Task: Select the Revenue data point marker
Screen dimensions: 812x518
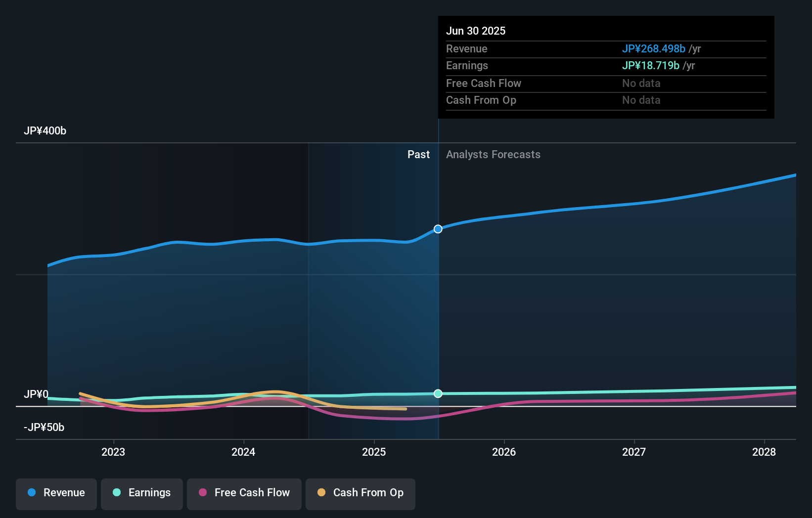Action: click(438, 229)
